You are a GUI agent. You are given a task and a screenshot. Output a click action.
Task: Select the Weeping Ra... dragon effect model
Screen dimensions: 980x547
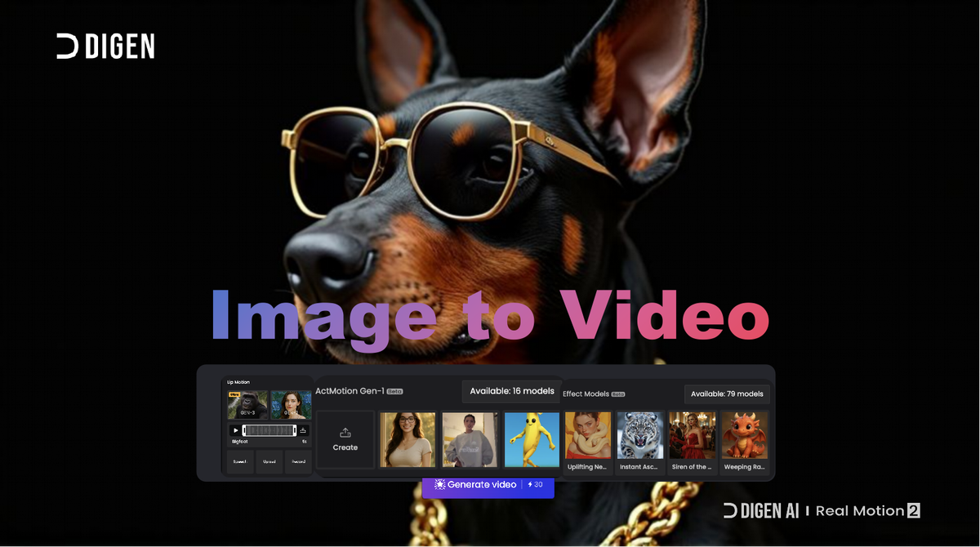point(744,442)
